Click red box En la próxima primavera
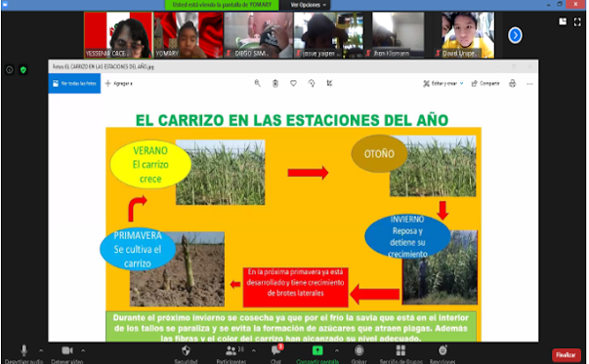 tap(295, 287)
